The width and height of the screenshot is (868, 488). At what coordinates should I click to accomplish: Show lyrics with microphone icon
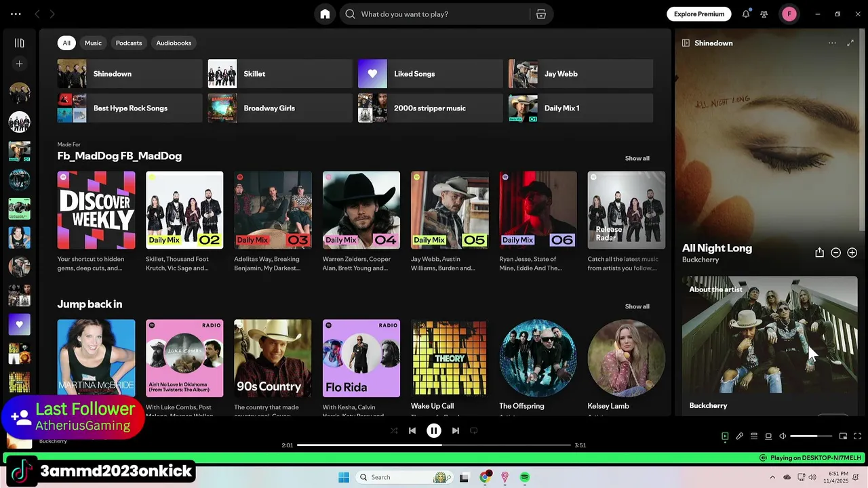(740, 436)
